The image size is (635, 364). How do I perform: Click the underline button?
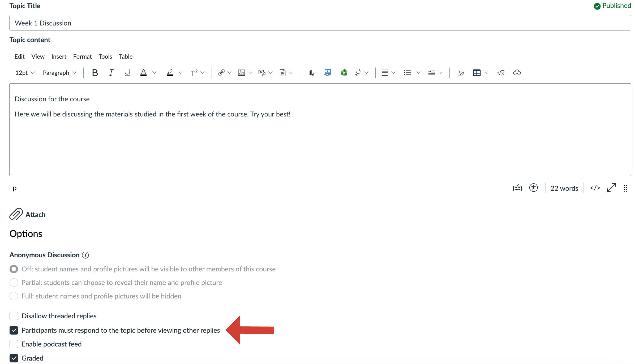(127, 73)
